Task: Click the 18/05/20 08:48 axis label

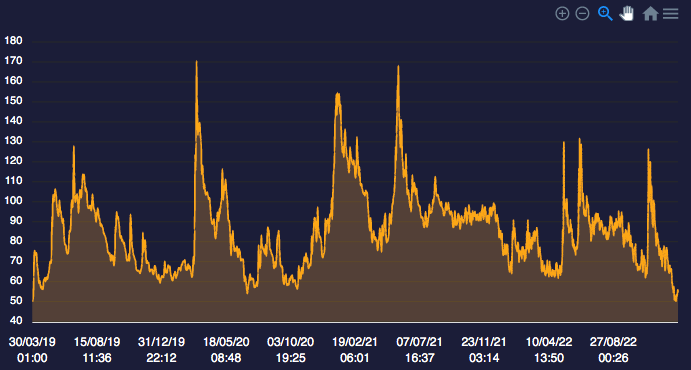Action: coord(226,350)
